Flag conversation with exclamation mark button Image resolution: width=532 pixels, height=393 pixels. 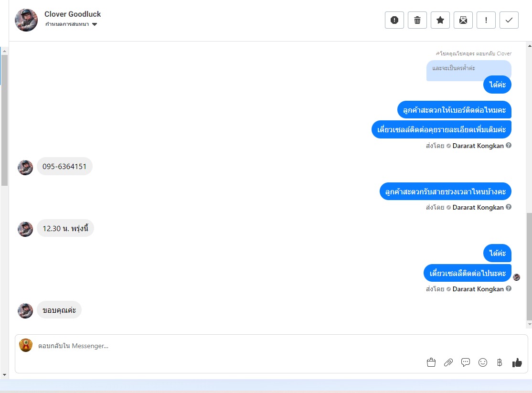[486, 20]
